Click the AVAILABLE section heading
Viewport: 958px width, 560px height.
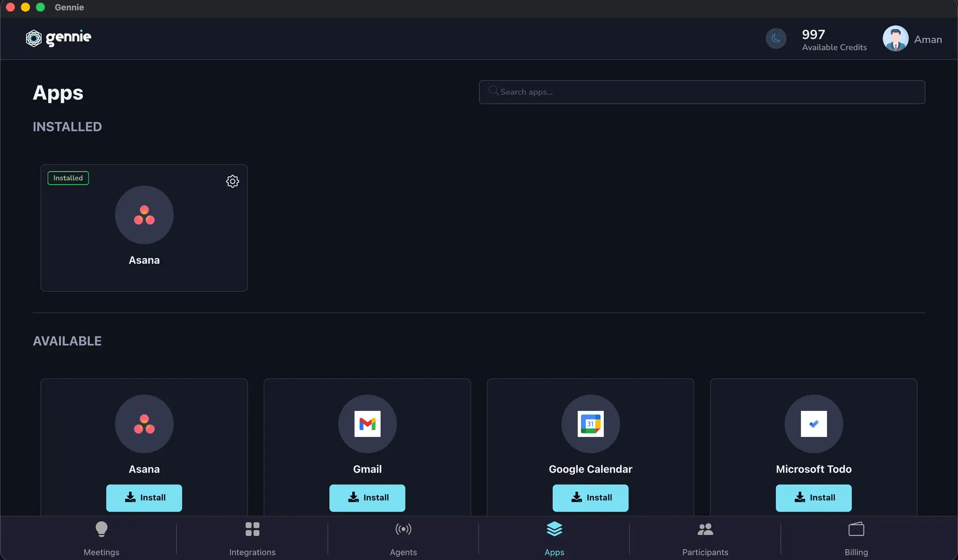pyautogui.click(x=67, y=341)
